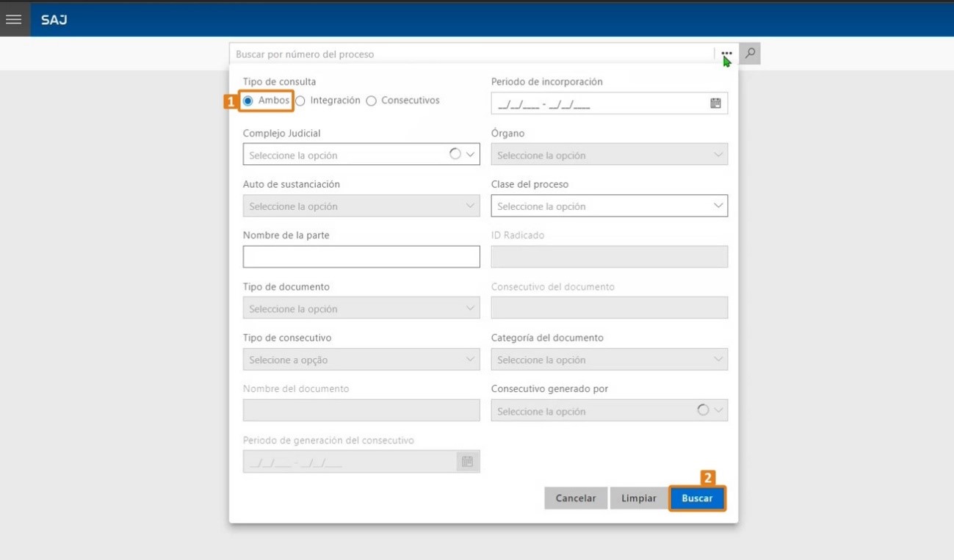
Task: Open the Categoría del documento dropdown
Action: [609, 360]
